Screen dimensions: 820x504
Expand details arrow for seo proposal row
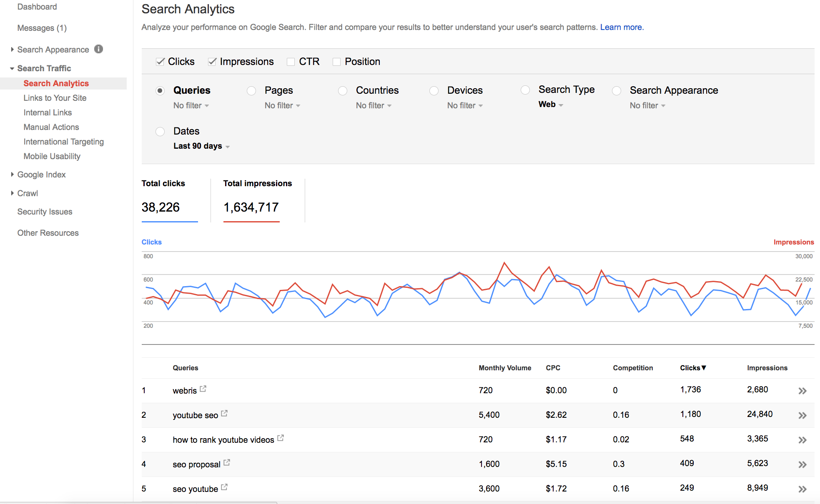tap(802, 464)
